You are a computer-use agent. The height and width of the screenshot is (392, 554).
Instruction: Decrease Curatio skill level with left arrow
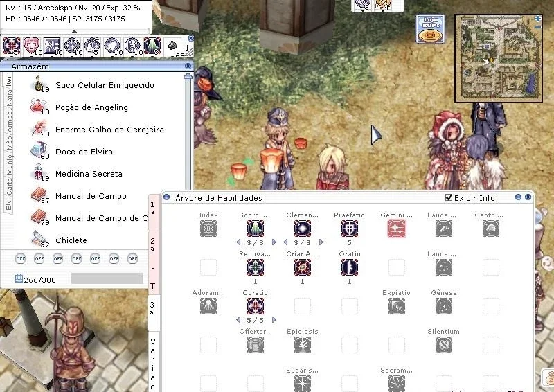(x=238, y=319)
